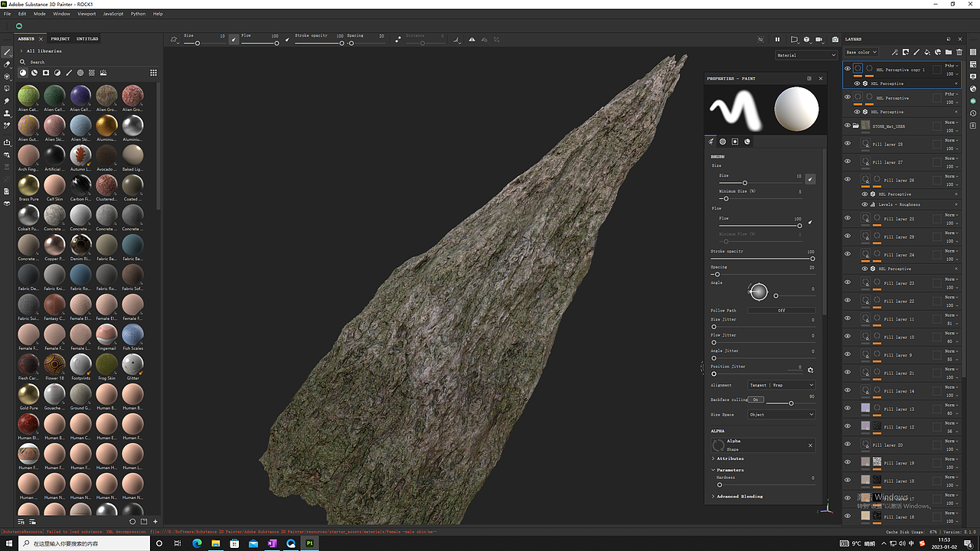Hide the STONE_Mat_USER folder layer
Viewport: 980px width, 551px height.
tap(848, 126)
